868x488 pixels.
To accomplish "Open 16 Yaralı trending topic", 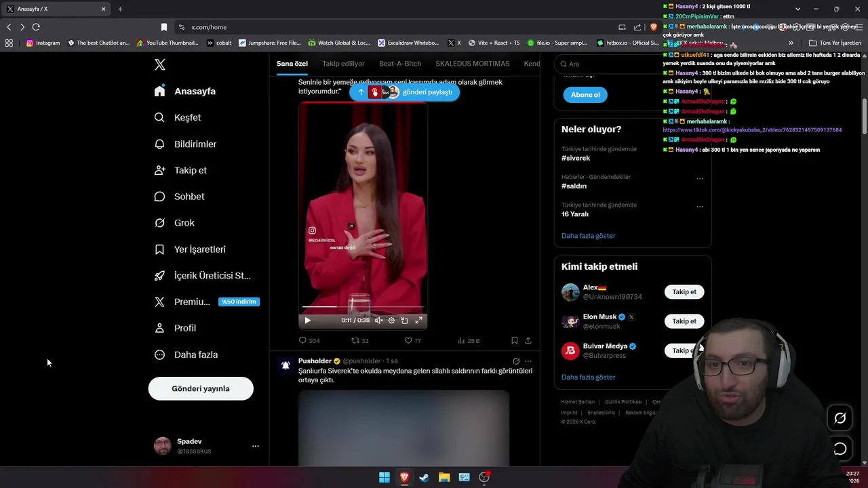I will (x=574, y=214).
